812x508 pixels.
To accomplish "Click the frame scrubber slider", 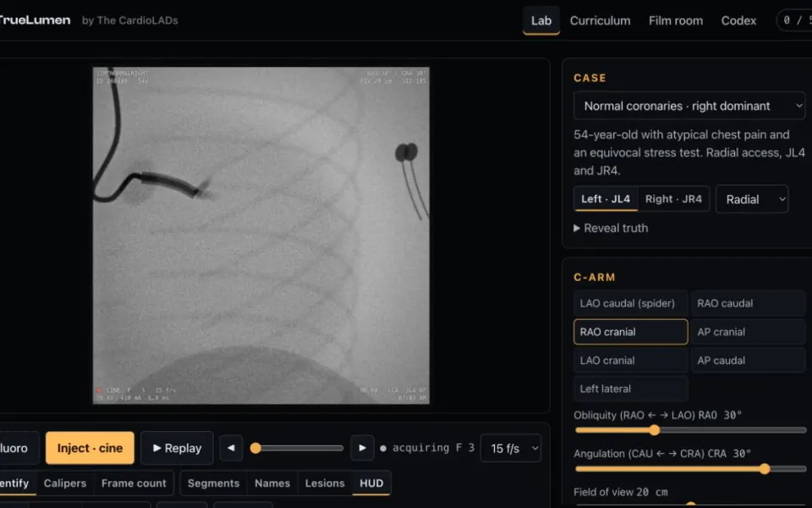I will pyautogui.click(x=297, y=448).
